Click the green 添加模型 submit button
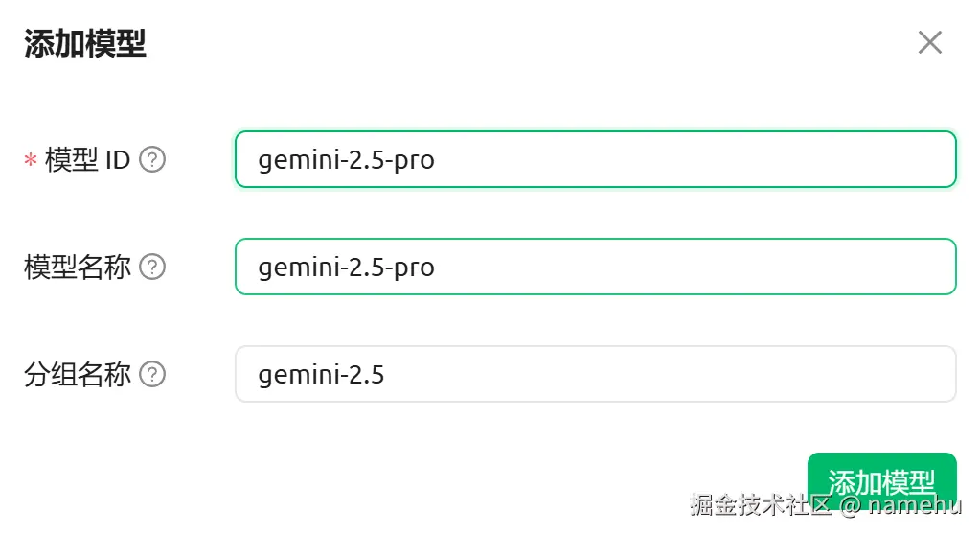This screenshot has height=535, width=980. coord(881,470)
